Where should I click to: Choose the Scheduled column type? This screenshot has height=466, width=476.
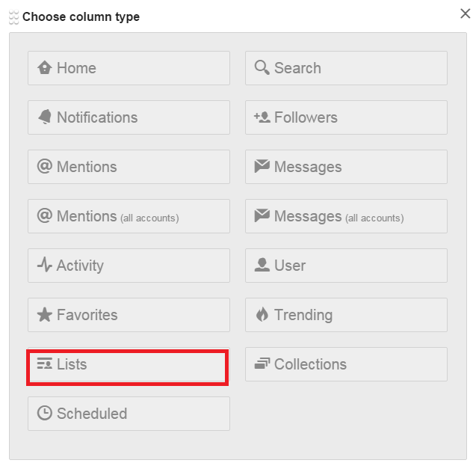point(129,414)
